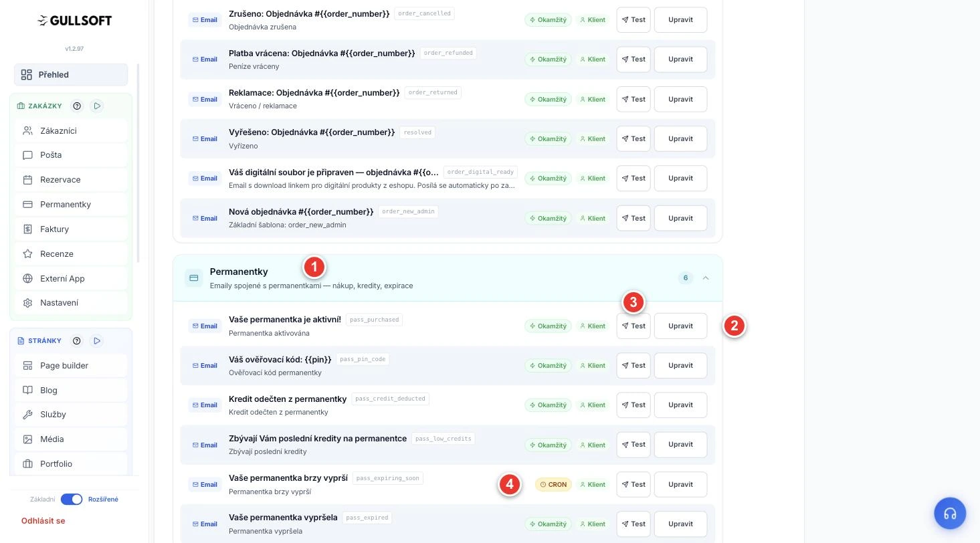This screenshot has height=543, width=980.
Task: Click the CRON badge on pass_expiring_soon row
Action: pyautogui.click(x=553, y=485)
